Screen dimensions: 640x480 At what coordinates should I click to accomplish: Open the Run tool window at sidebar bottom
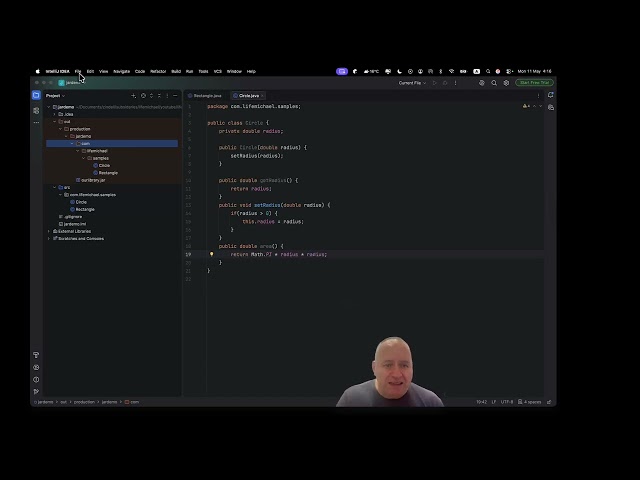(x=36, y=392)
